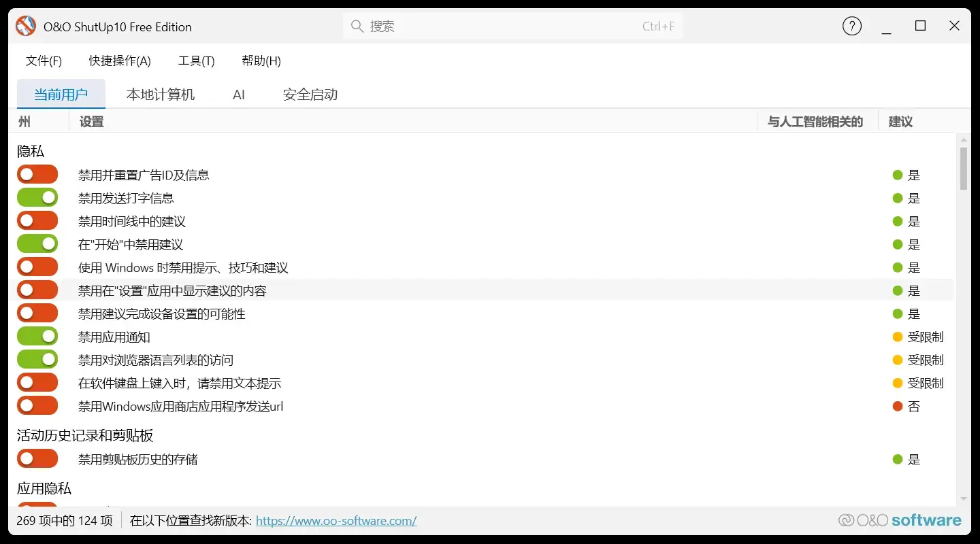
Task: Select the 应用隐私 section heading
Action: [x=44, y=489]
